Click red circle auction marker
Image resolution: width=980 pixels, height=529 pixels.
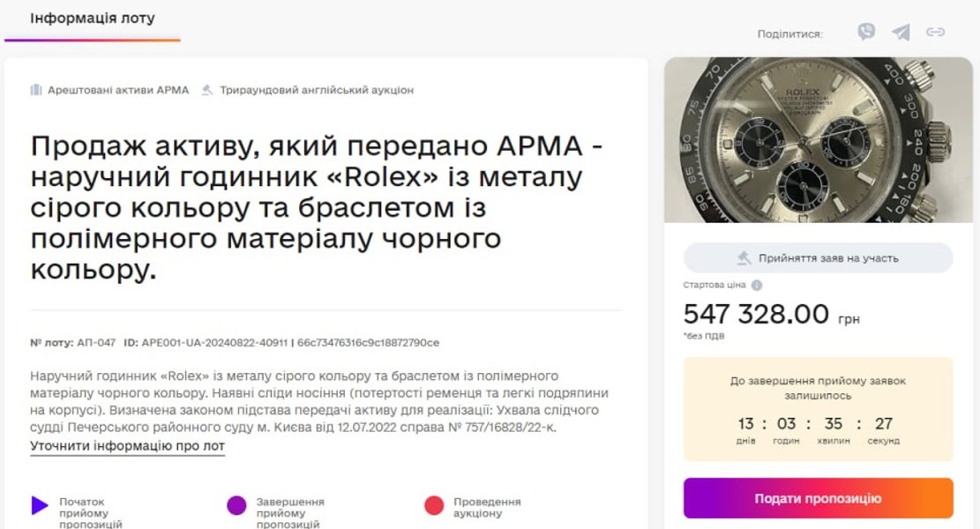[434, 505]
